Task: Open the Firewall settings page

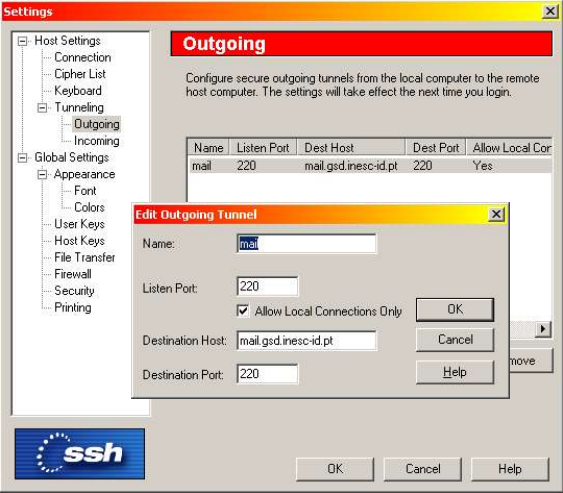Action: pos(73,274)
